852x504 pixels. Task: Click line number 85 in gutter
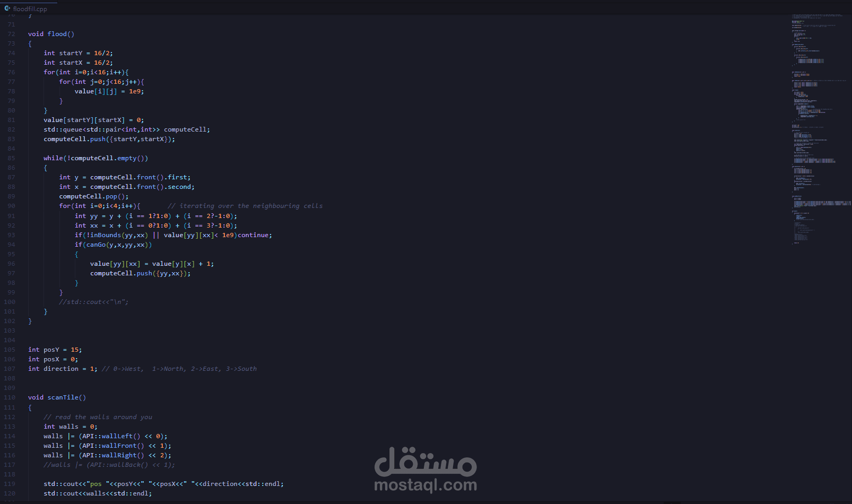tap(12, 158)
